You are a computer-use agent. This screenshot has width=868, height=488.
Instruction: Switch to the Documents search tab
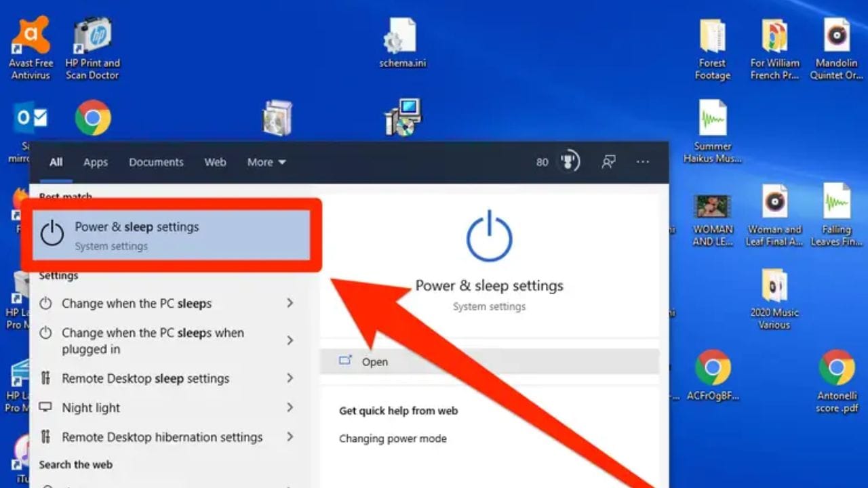(x=156, y=162)
